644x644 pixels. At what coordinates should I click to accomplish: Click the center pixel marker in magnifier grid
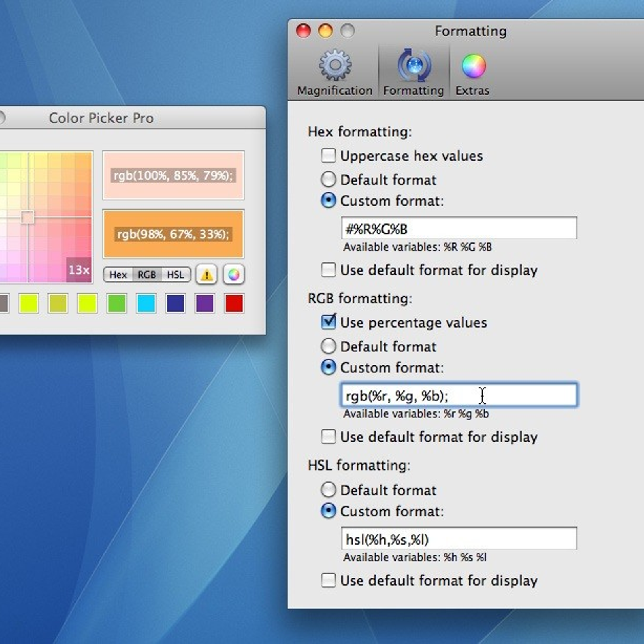[27, 217]
